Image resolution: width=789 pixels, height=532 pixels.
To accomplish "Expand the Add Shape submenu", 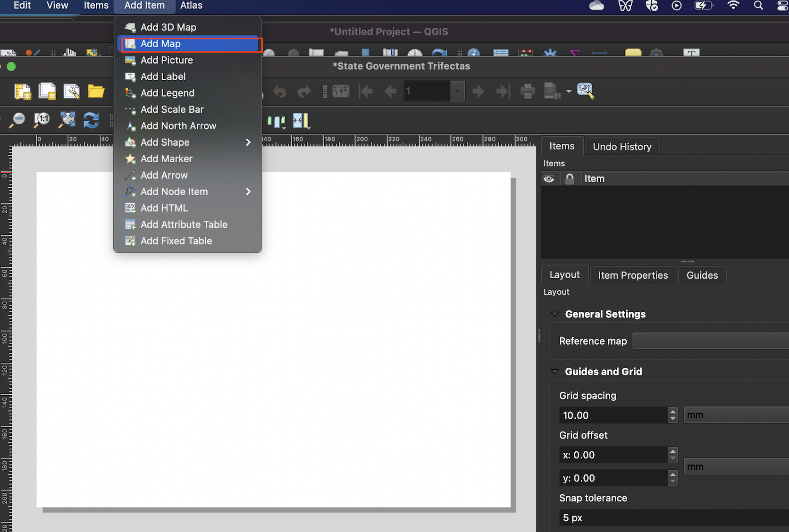I will coord(248,142).
